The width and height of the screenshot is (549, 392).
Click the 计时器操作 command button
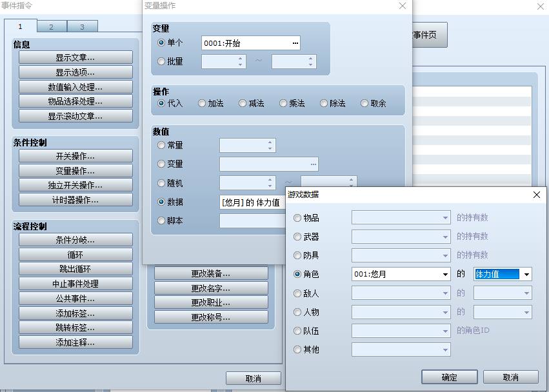click(x=75, y=199)
